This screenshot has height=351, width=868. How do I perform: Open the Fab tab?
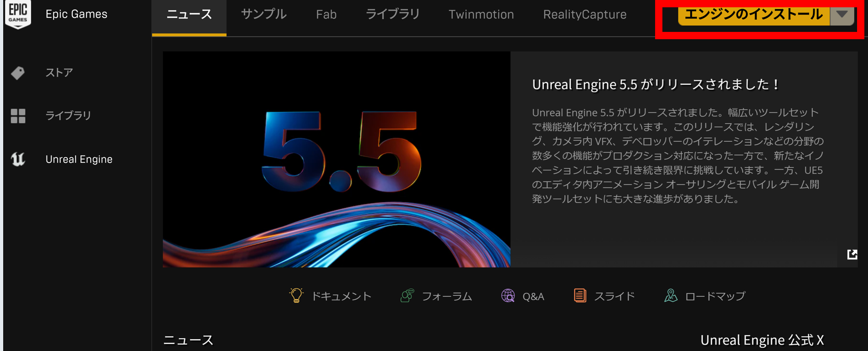point(326,15)
